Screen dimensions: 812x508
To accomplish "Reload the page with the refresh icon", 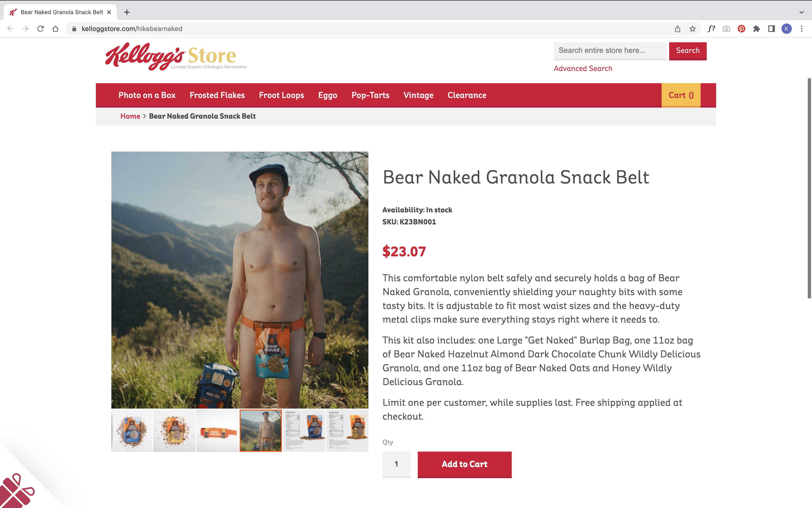I will (x=40, y=29).
